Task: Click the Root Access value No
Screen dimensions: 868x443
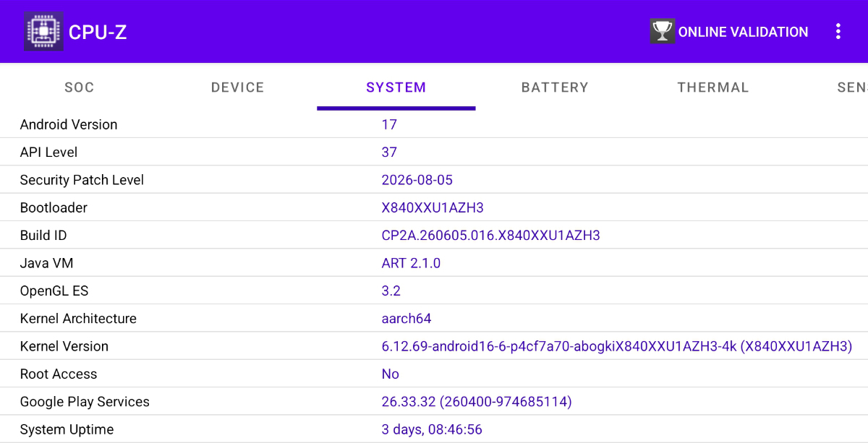Action: click(391, 374)
